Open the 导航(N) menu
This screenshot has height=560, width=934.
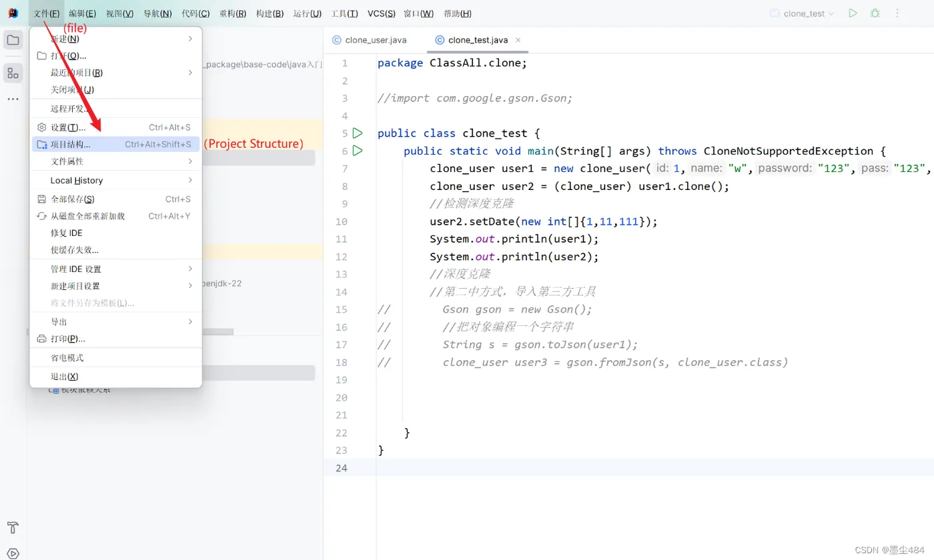158,13
